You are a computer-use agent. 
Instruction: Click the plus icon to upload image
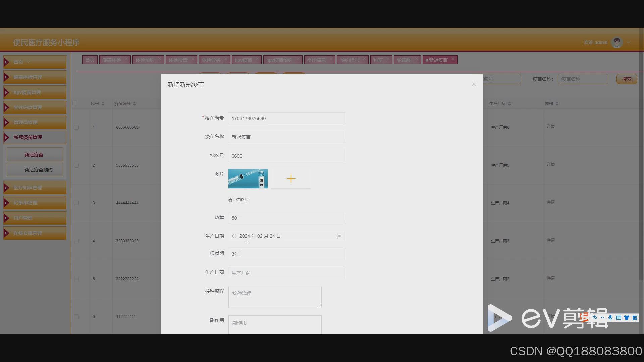point(291,179)
